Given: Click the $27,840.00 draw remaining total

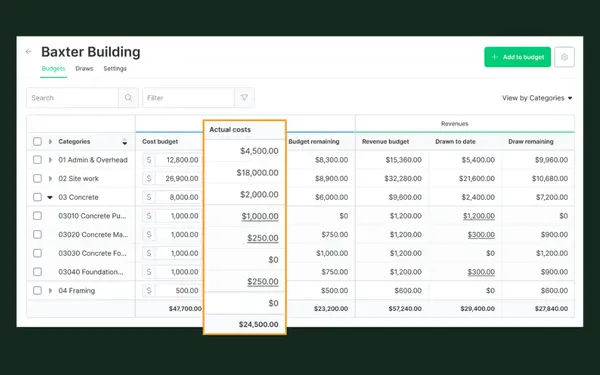Looking at the screenshot, I should pos(551,309).
